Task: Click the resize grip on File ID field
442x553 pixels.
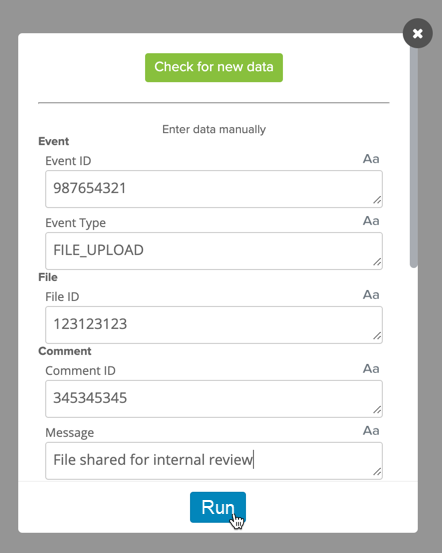Action: tap(377, 336)
